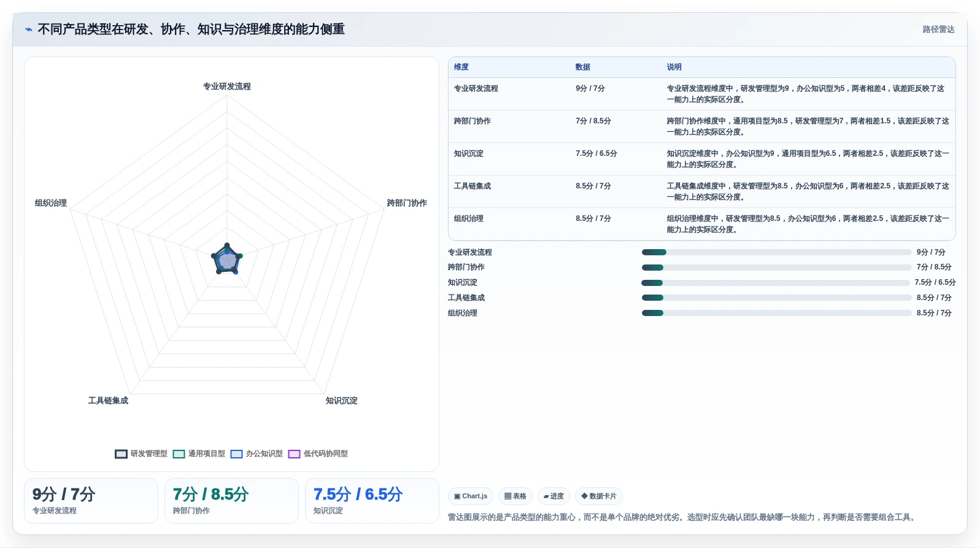Click the footnote text beginning 雷达图展示的是

tap(683, 517)
